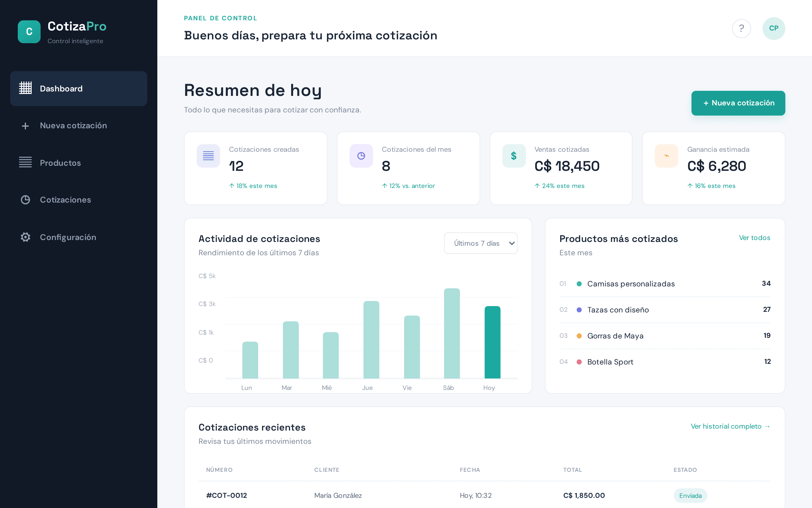Click the NÚMERO column header
This screenshot has height=508, width=812.
[219, 470]
